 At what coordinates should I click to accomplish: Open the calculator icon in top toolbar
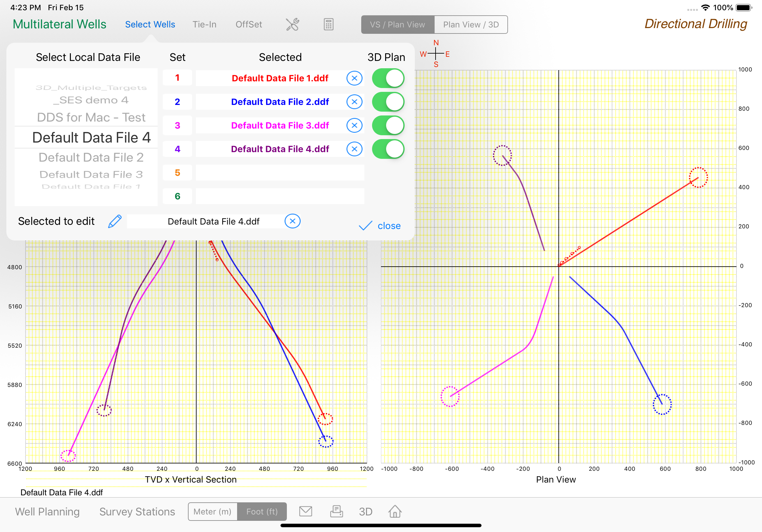pyautogui.click(x=328, y=25)
